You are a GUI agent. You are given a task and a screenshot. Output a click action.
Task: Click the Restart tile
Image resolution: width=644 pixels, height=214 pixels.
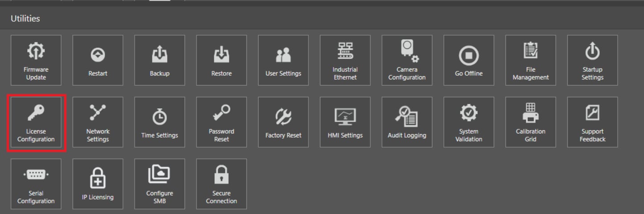pyautogui.click(x=98, y=60)
